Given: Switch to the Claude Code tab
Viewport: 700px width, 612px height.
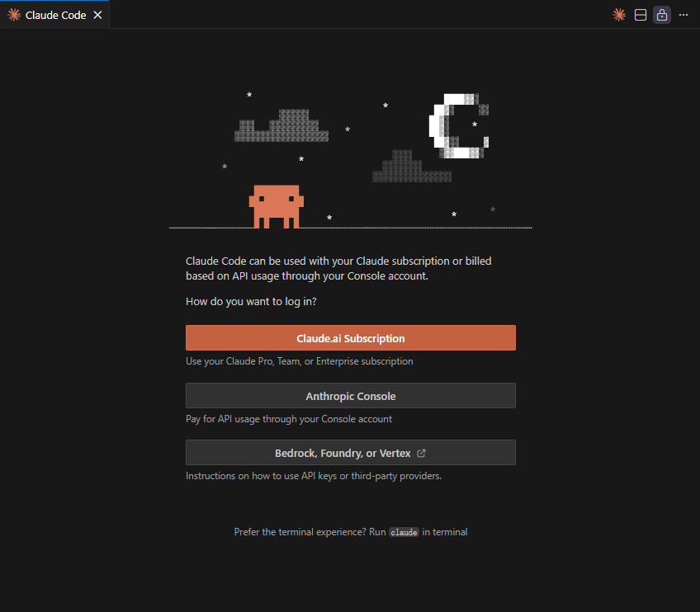Looking at the screenshot, I should tap(55, 15).
